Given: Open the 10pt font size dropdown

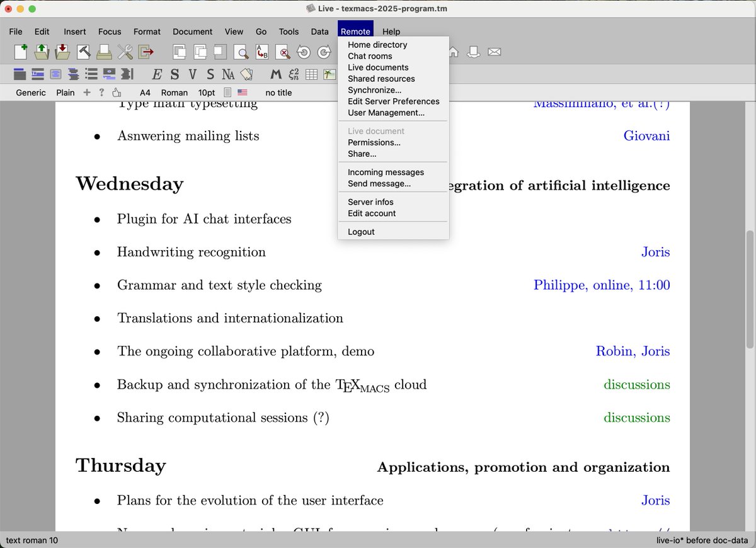Looking at the screenshot, I should tap(207, 93).
